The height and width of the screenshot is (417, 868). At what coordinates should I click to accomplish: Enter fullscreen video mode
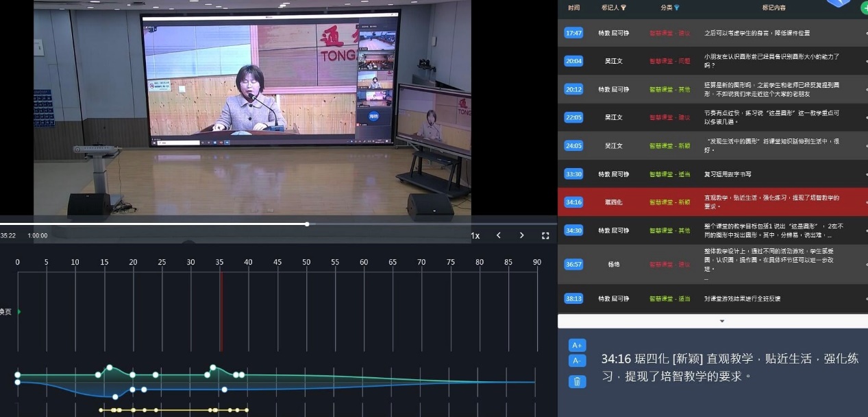545,235
